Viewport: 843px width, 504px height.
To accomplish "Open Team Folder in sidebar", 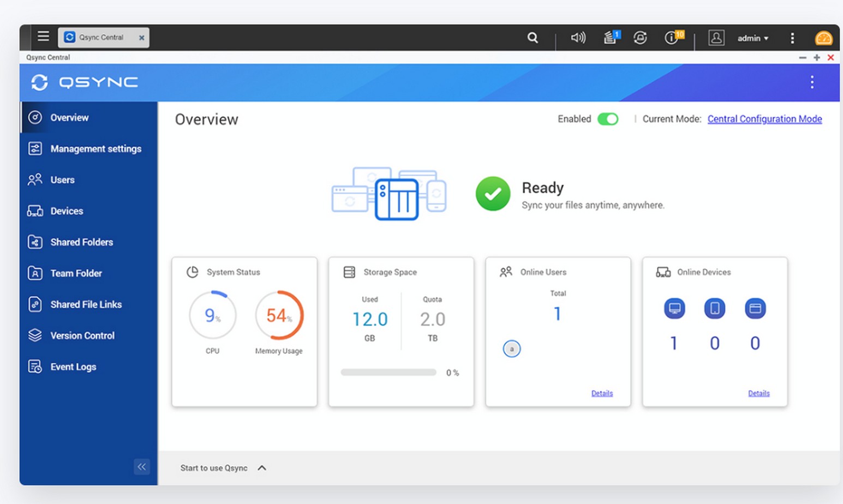I will (x=89, y=273).
